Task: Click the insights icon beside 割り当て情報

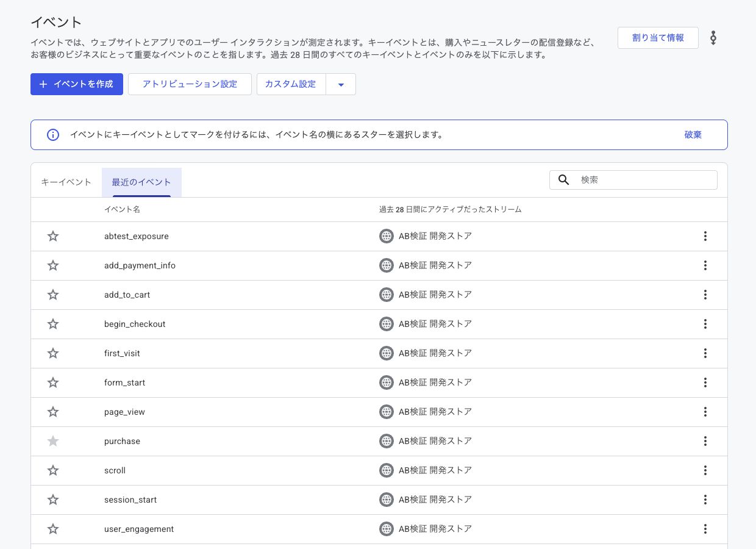Action: [713, 38]
